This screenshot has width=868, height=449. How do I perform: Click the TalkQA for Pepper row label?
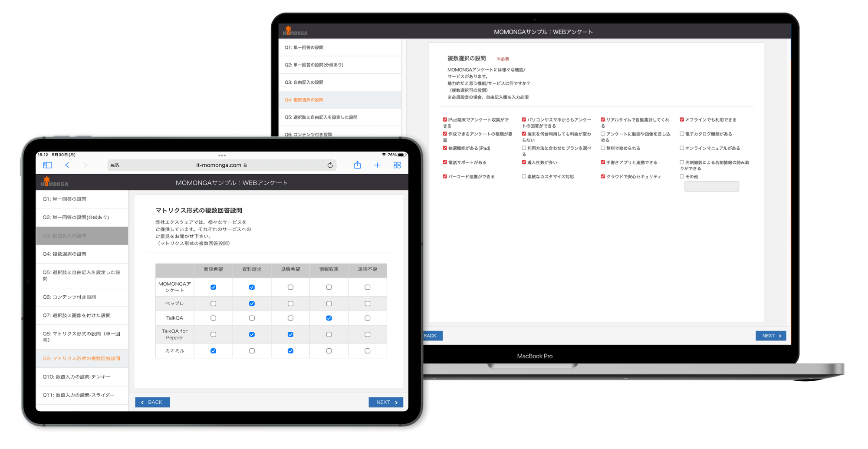(x=174, y=334)
